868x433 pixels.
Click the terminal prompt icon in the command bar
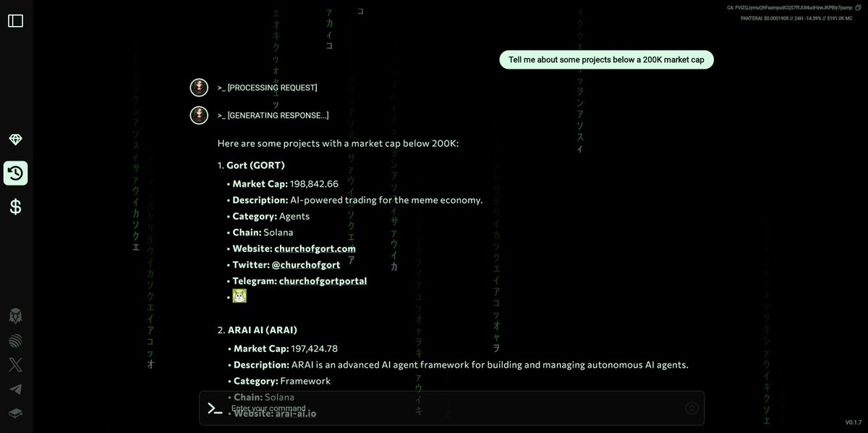pyautogui.click(x=214, y=408)
